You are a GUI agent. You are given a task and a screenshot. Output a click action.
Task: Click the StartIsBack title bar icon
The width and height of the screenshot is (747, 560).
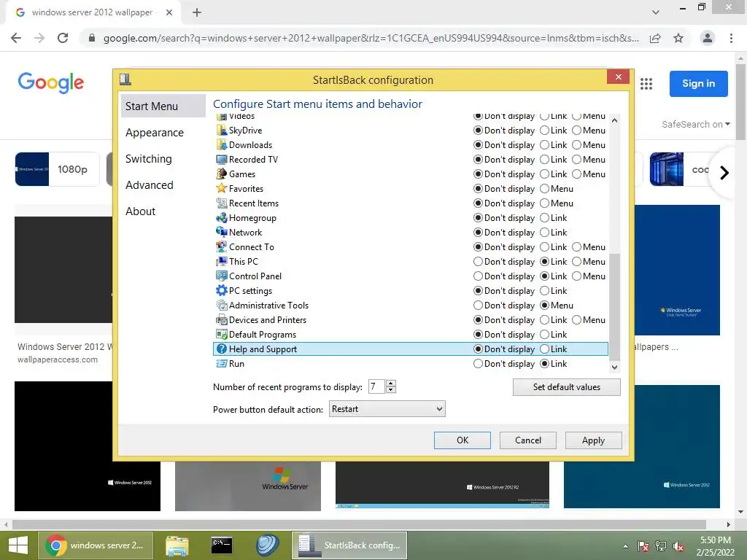click(125, 79)
